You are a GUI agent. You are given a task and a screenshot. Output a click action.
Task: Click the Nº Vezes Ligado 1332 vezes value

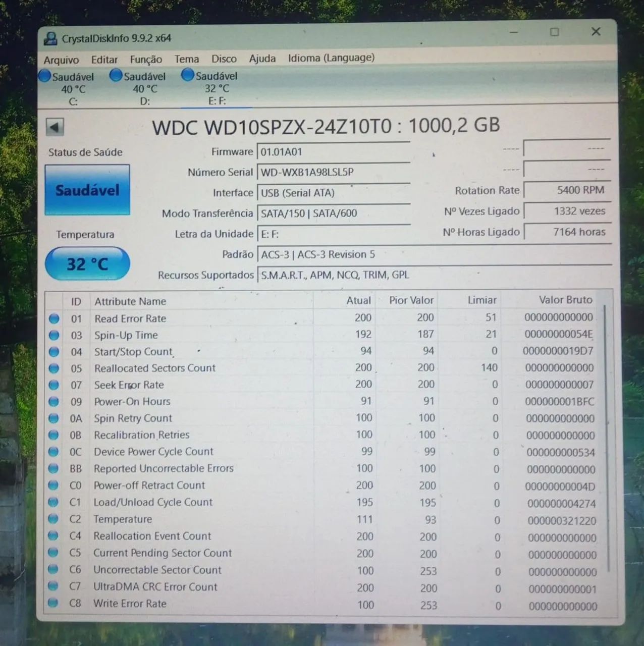tap(567, 211)
